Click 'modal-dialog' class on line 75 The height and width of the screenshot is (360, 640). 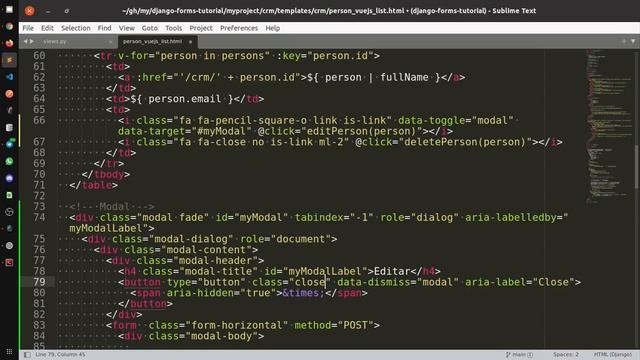(x=191, y=239)
